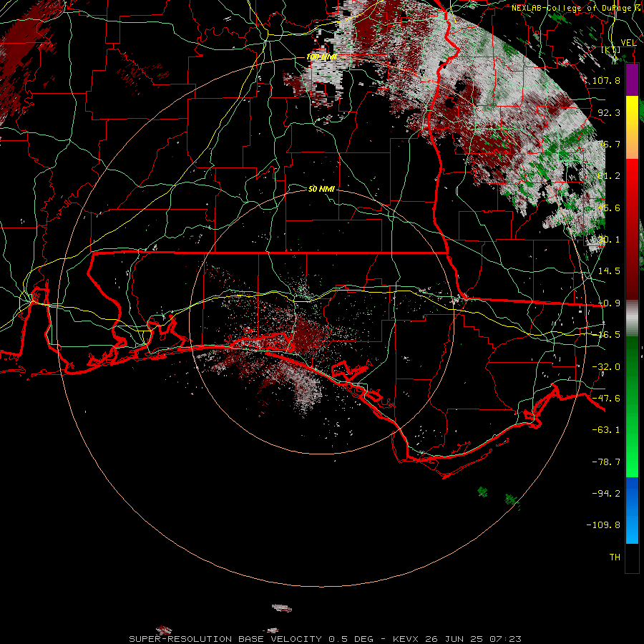Click the -47.6 legend value
Image resolution: width=644 pixels, height=644 pixels.
[606, 399]
